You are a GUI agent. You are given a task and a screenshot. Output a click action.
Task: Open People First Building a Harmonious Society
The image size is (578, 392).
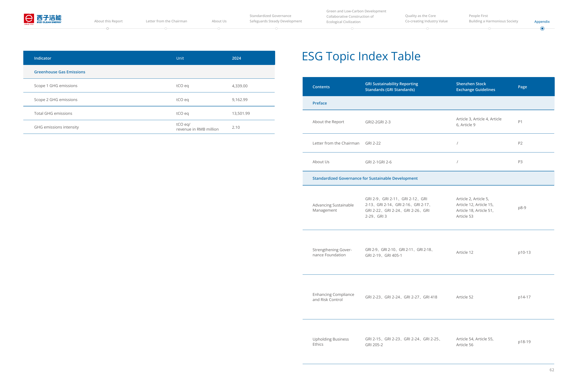tap(493, 18)
